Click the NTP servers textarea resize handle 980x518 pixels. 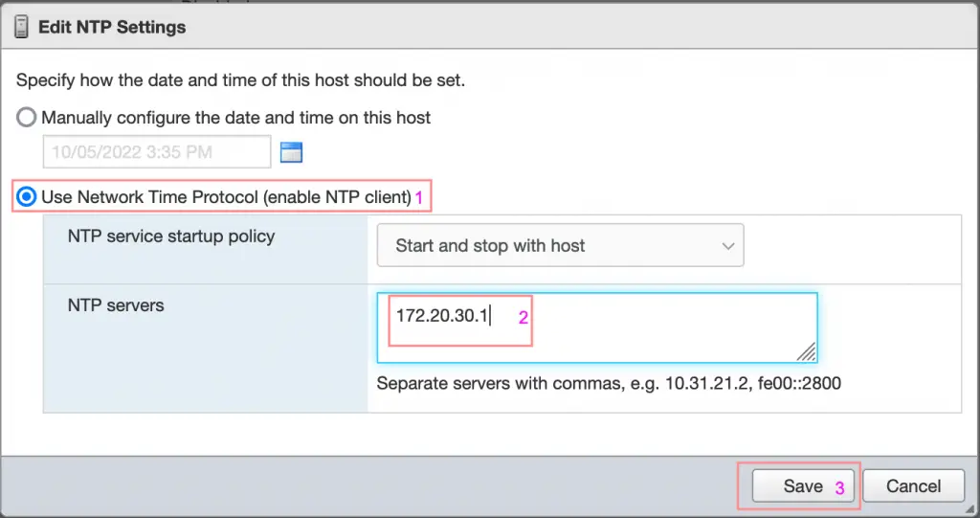[806, 351]
